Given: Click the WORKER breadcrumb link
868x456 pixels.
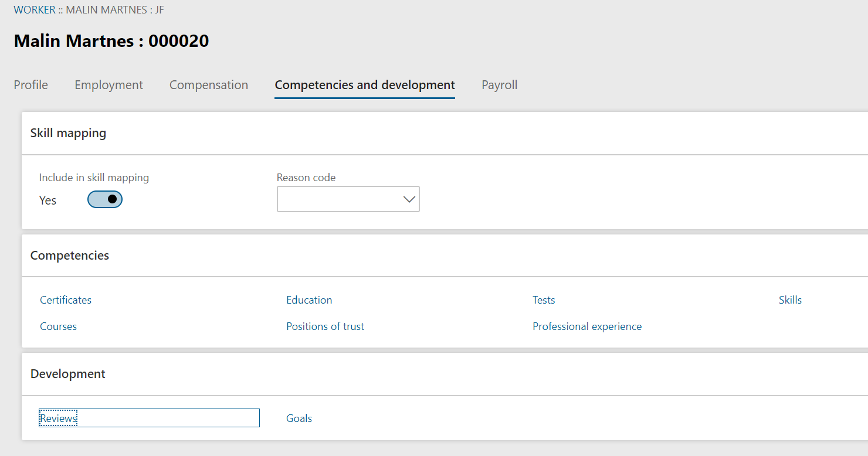Looking at the screenshot, I should [35, 9].
